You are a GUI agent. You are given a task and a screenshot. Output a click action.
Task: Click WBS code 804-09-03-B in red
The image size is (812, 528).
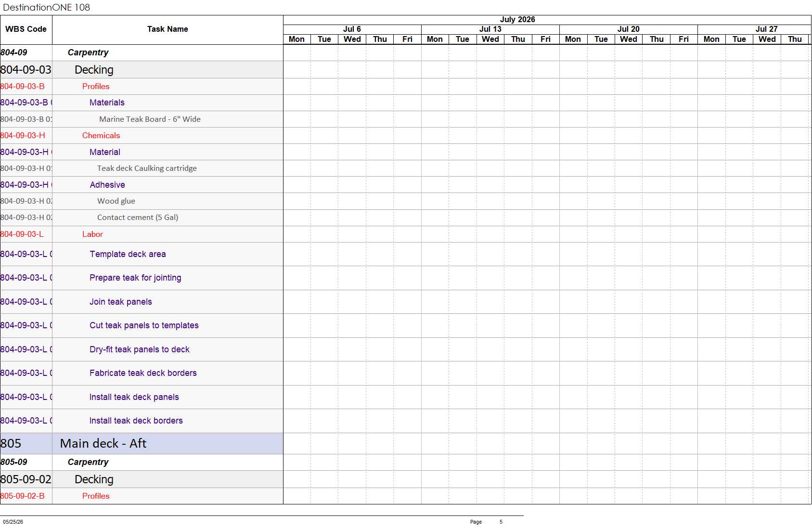point(23,87)
